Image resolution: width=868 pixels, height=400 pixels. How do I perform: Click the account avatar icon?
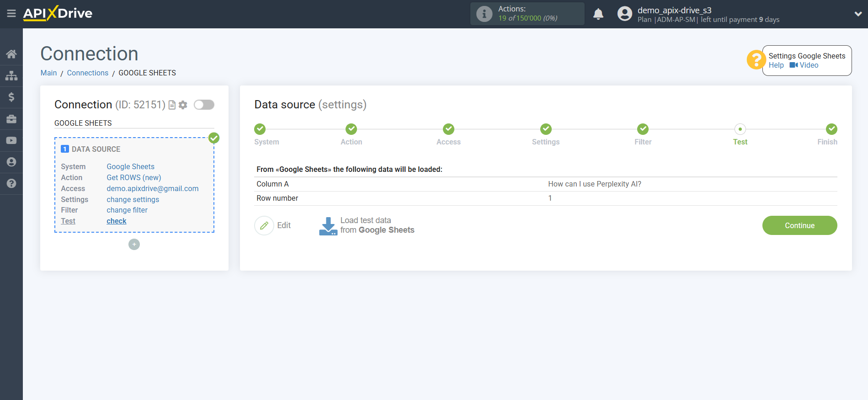624,14
